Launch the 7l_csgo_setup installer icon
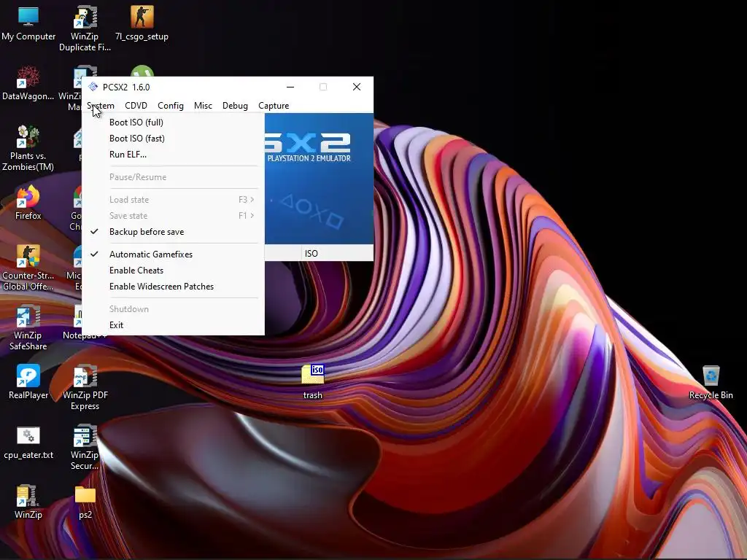Screen dimensions: 747x560 coord(142,23)
